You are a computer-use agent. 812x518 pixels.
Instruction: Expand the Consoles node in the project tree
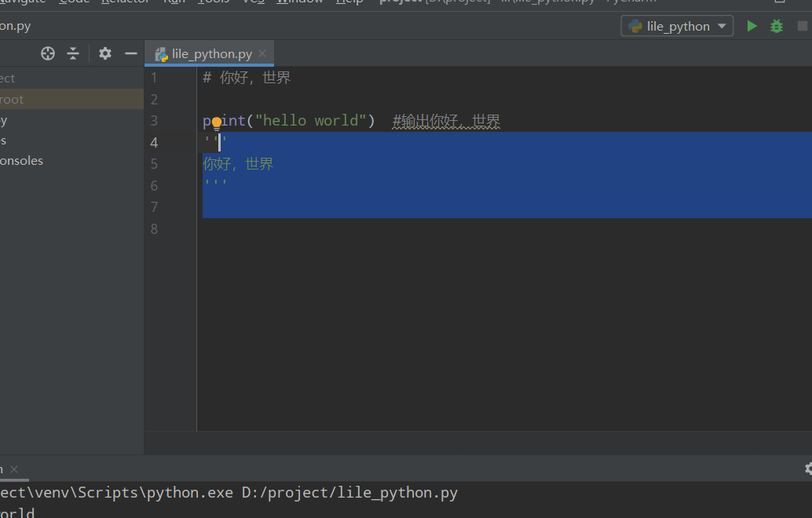[x=21, y=160]
